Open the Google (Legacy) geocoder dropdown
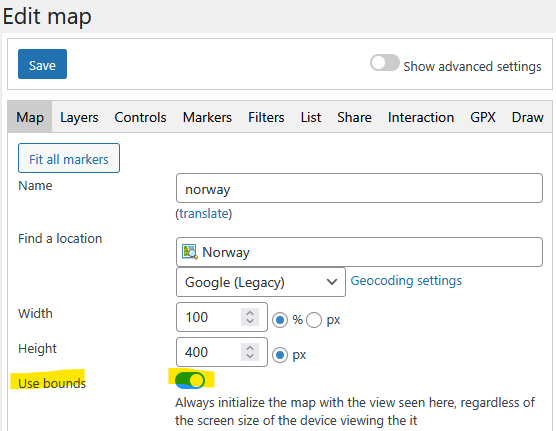556x431 pixels. pyautogui.click(x=261, y=282)
